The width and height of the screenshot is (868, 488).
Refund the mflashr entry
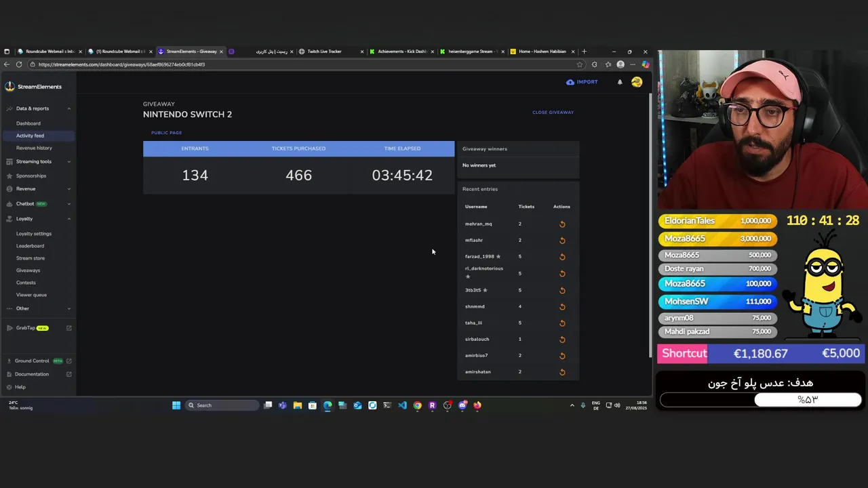562,241
